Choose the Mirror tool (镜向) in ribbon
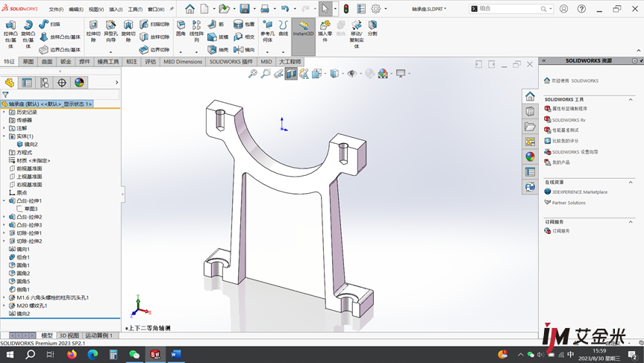This screenshot has height=363, width=644. [244, 50]
